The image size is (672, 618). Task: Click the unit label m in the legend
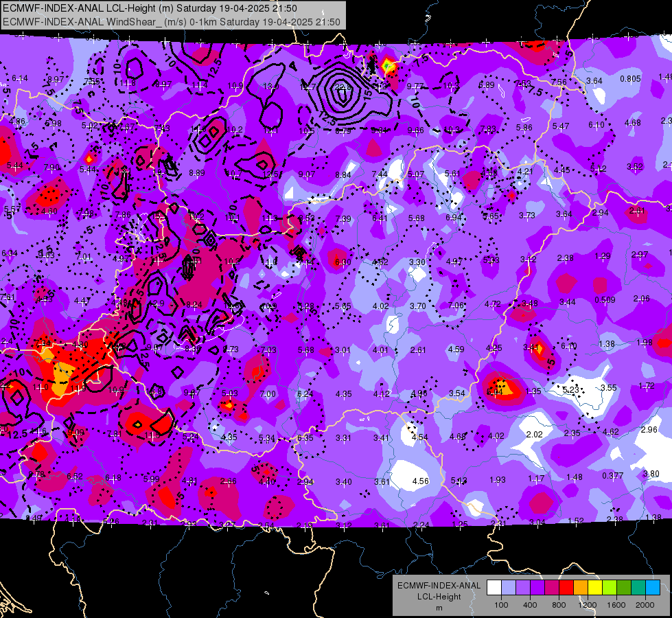pyautogui.click(x=439, y=608)
